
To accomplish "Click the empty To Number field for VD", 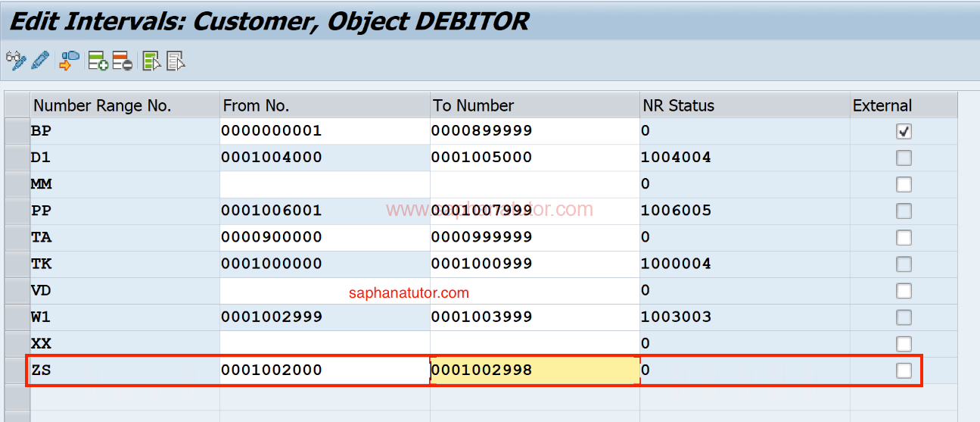I will tap(534, 290).
